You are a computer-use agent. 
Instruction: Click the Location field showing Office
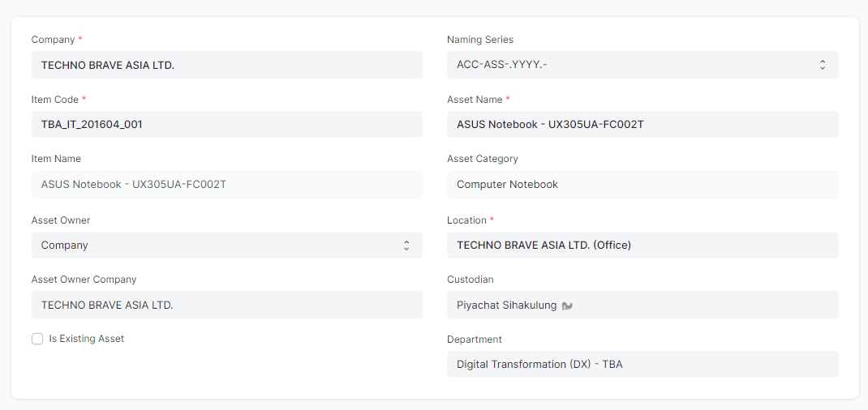642,245
